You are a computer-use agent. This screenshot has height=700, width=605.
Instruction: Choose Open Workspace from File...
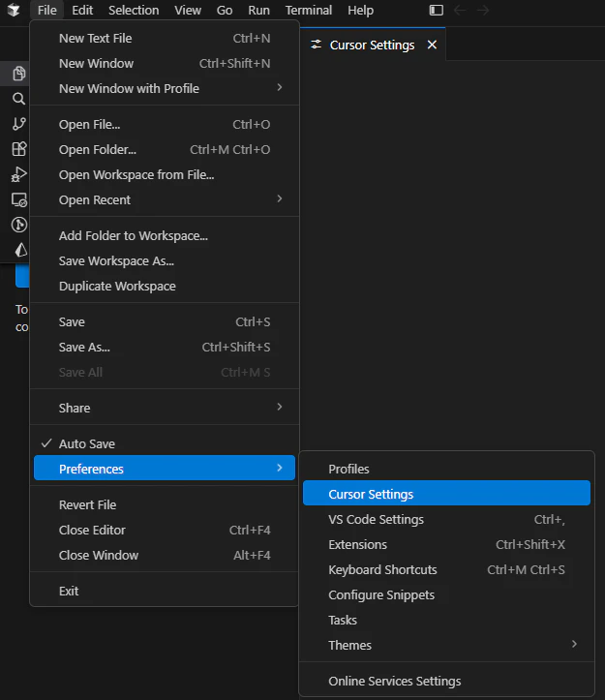click(x=165, y=174)
